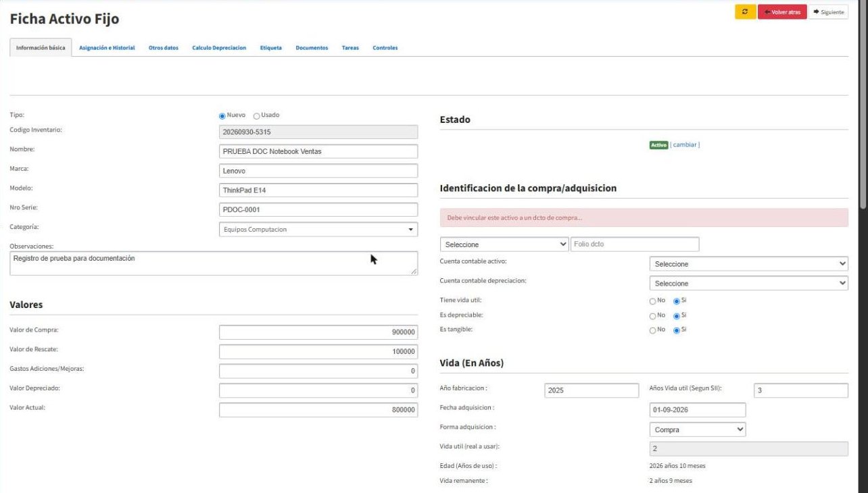868x493 pixels.
Task: Set Es tangible to Si
Action: click(677, 330)
